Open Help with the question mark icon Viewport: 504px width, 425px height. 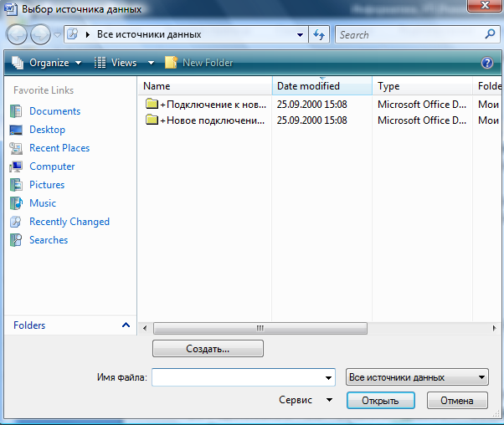click(x=487, y=63)
